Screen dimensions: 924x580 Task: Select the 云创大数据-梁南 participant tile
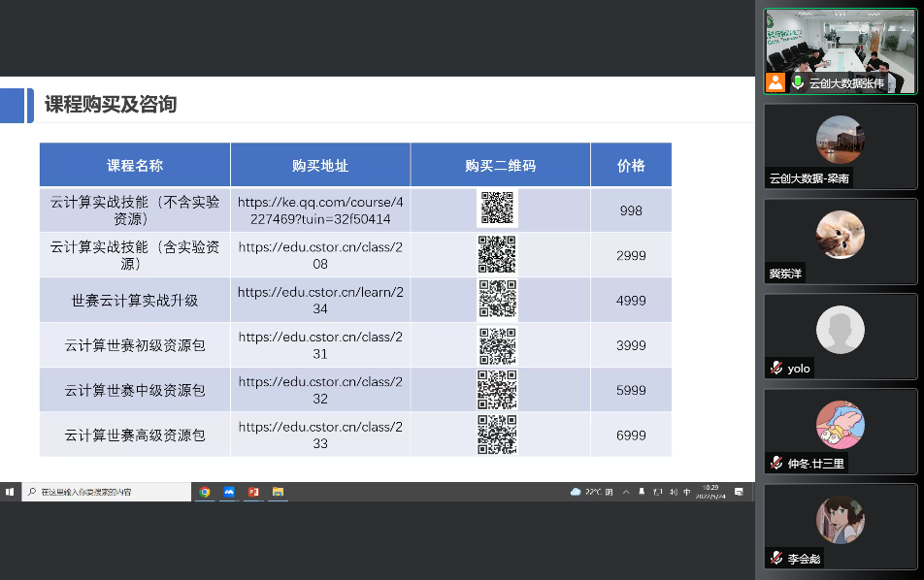pyautogui.click(x=840, y=146)
